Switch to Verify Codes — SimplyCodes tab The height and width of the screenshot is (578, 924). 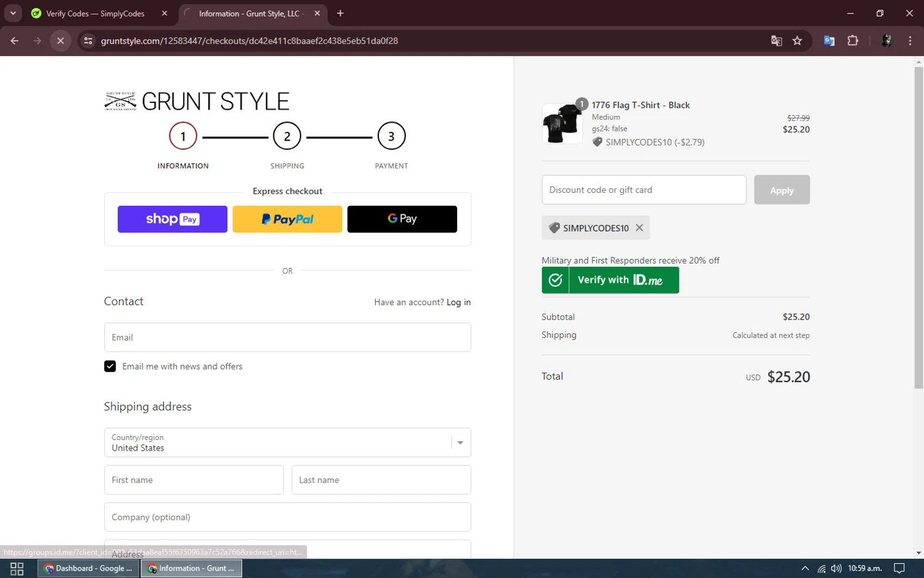tap(94, 14)
